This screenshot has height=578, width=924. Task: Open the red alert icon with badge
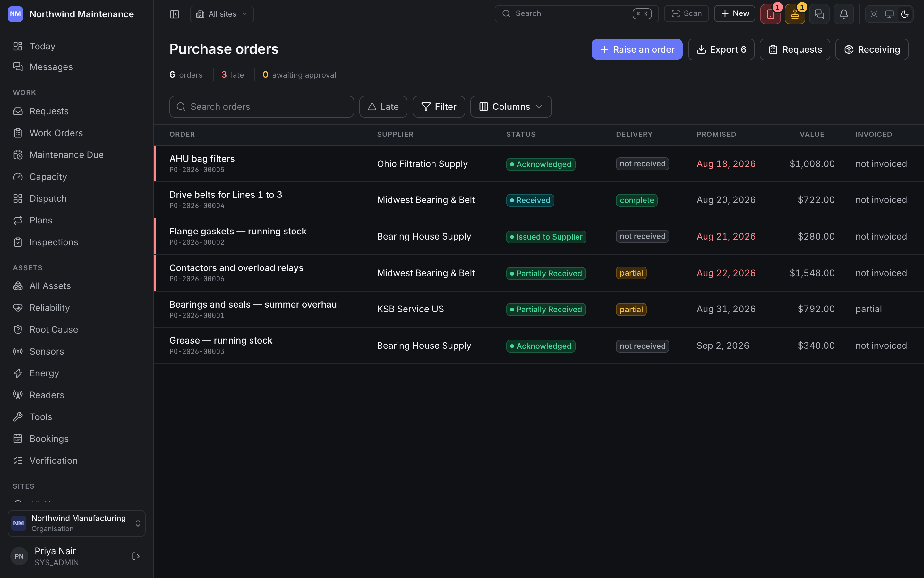pyautogui.click(x=771, y=14)
